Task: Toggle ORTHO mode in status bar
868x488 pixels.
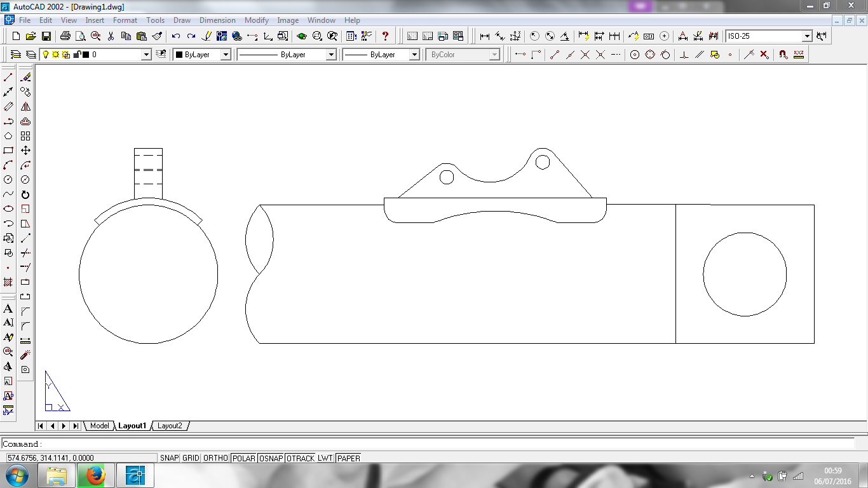Action: 215,458
